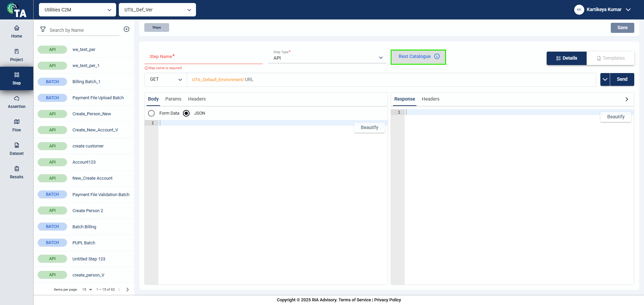Click the add new step plus icon
Viewport: 644px width, 305px height.
[127, 29]
